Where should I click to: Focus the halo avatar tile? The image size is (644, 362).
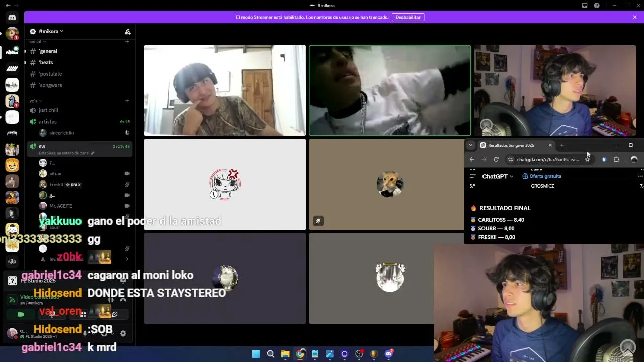click(x=372, y=279)
